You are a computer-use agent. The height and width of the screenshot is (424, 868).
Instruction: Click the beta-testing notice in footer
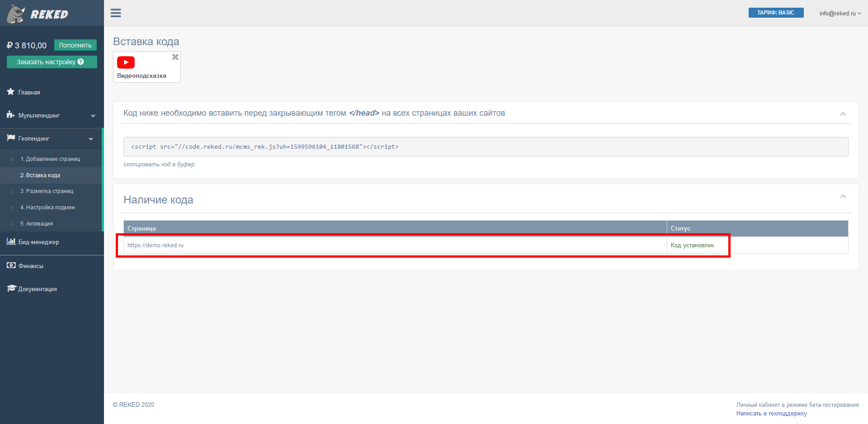[797, 405]
